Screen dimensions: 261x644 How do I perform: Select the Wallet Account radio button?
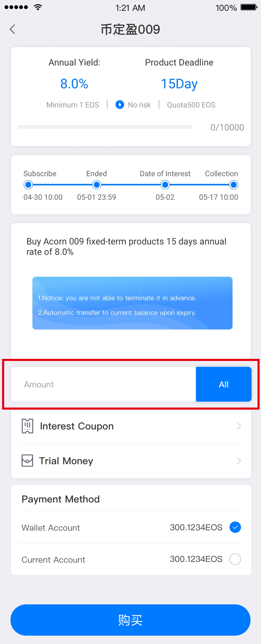coord(235,528)
